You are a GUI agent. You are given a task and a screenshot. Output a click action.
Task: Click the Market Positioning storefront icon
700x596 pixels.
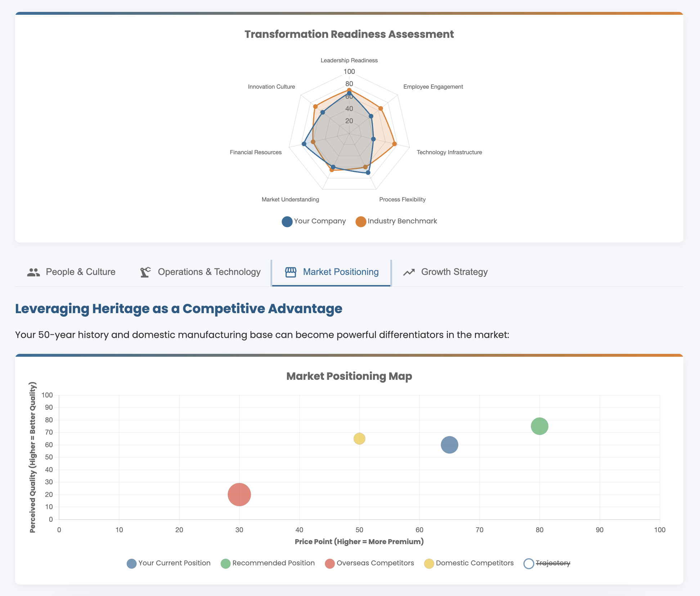click(291, 272)
